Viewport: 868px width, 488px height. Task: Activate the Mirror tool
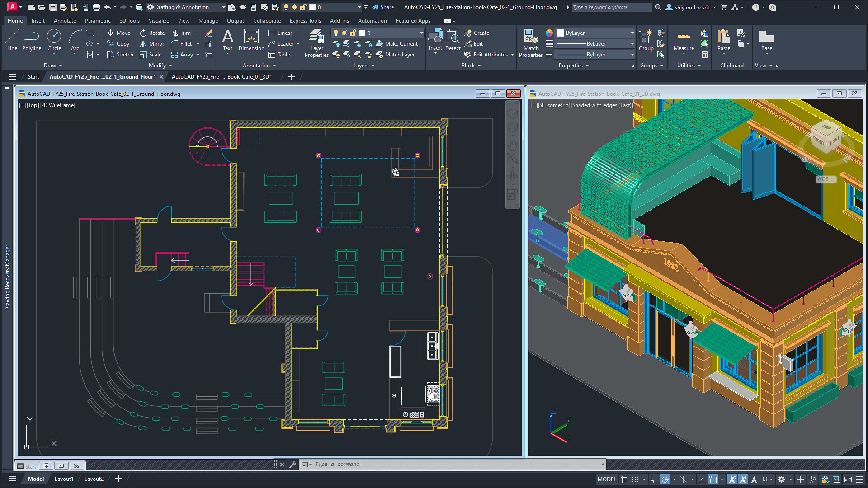151,43
